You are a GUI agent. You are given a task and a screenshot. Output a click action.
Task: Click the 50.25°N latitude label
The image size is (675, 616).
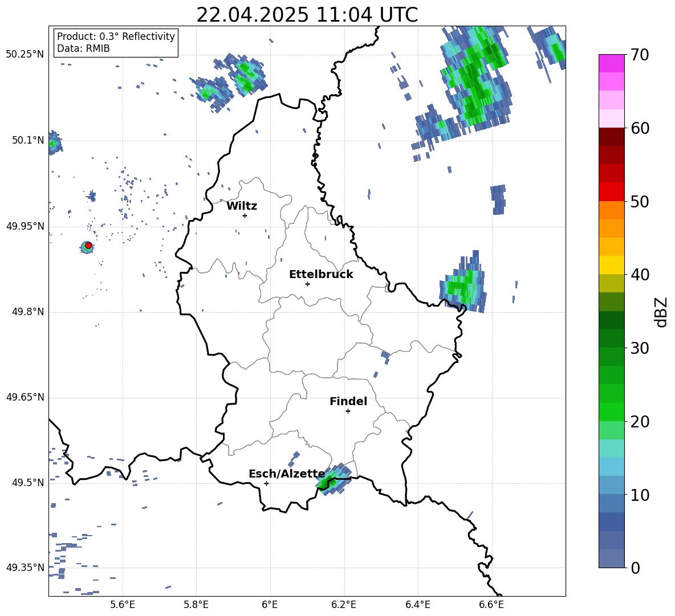coord(25,55)
